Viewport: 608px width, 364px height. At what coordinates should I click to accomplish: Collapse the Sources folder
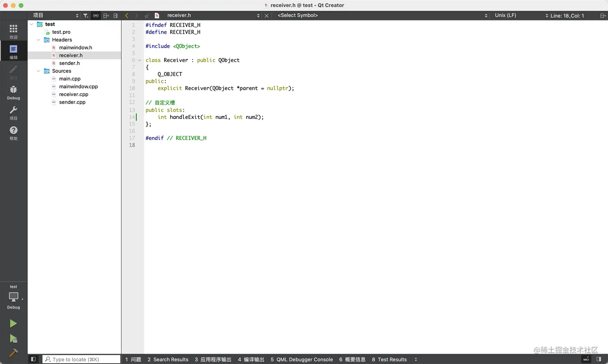coord(38,71)
